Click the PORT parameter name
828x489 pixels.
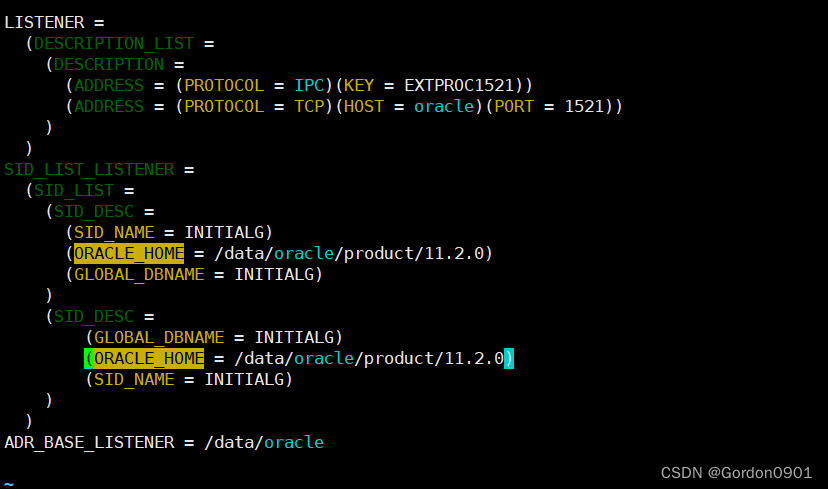(x=514, y=107)
